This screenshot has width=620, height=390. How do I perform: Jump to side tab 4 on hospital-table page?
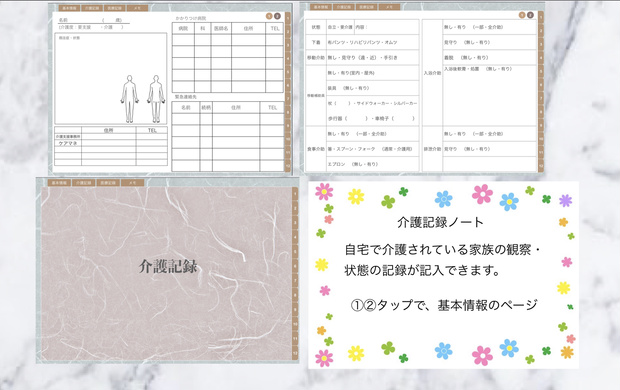tap(288, 59)
